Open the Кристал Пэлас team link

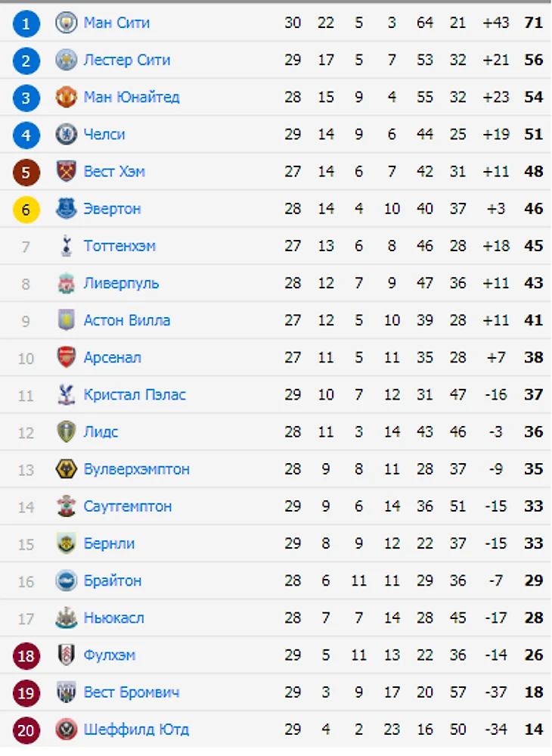(x=135, y=394)
